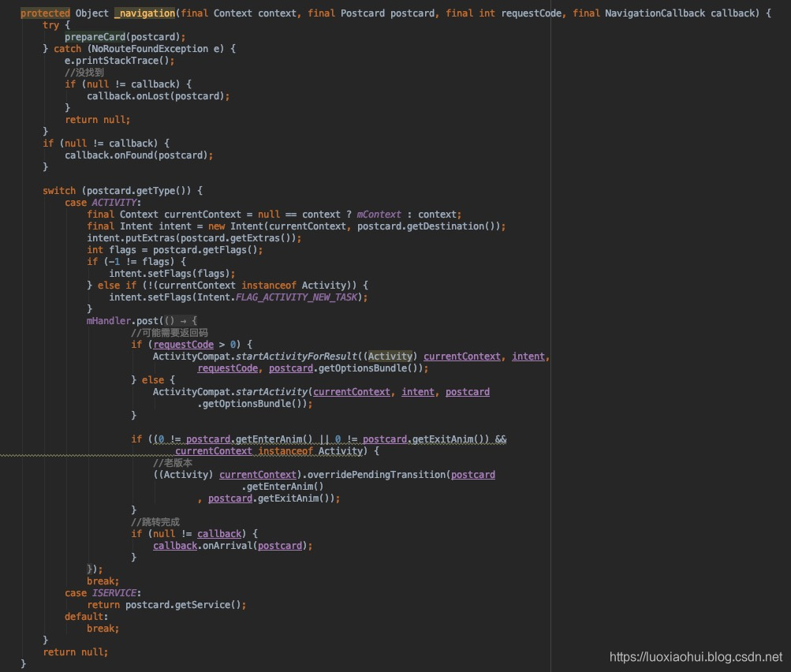Select the comment '//跳转完成'

[155, 522]
